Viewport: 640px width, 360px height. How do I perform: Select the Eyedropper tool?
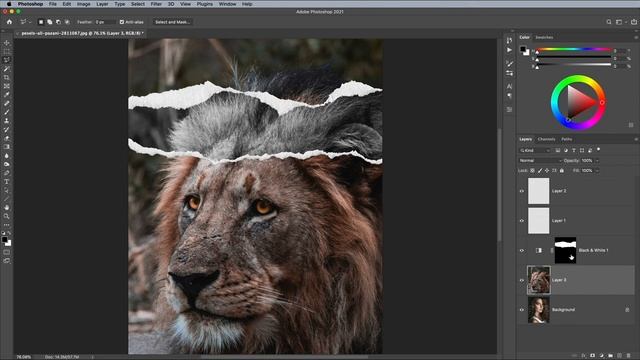[x=7, y=95]
